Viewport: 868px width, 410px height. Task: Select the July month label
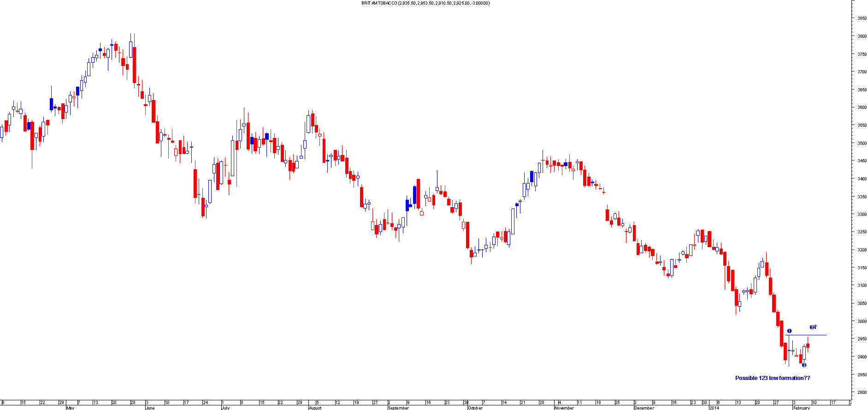click(x=225, y=408)
